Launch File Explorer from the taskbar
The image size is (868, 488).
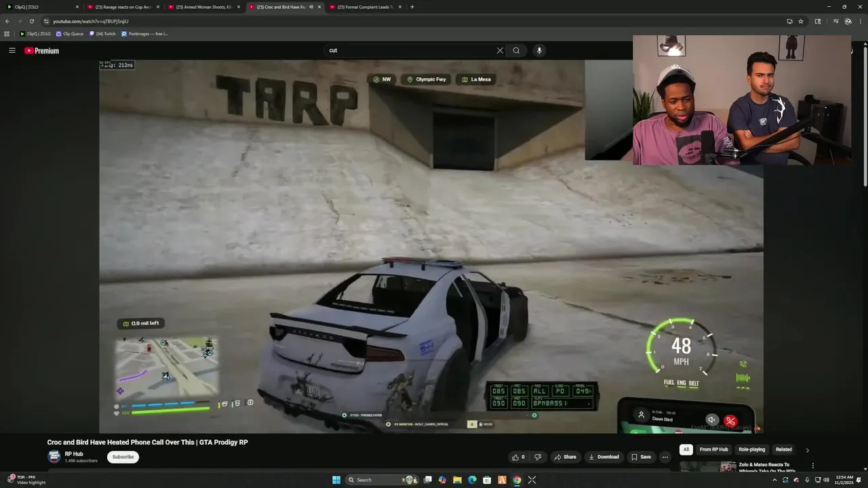(x=458, y=480)
